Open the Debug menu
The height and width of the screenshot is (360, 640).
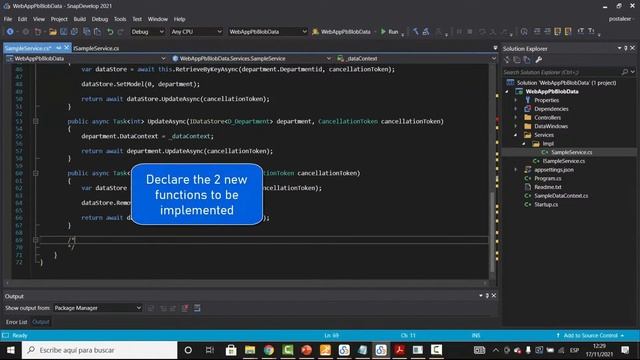coord(100,19)
